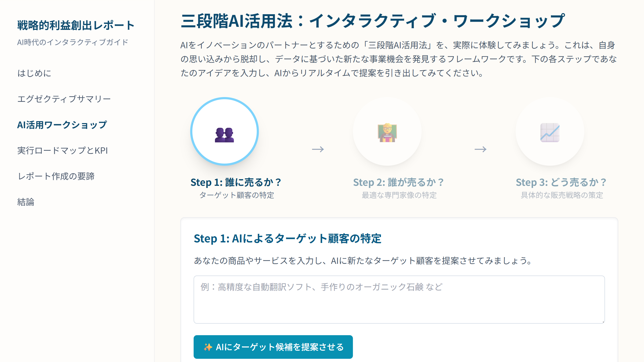Image resolution: width=644 pixels, height=362 pixels.
Task: Switch to Step 3: どう売るか？ label
Action: pos(561,182)
